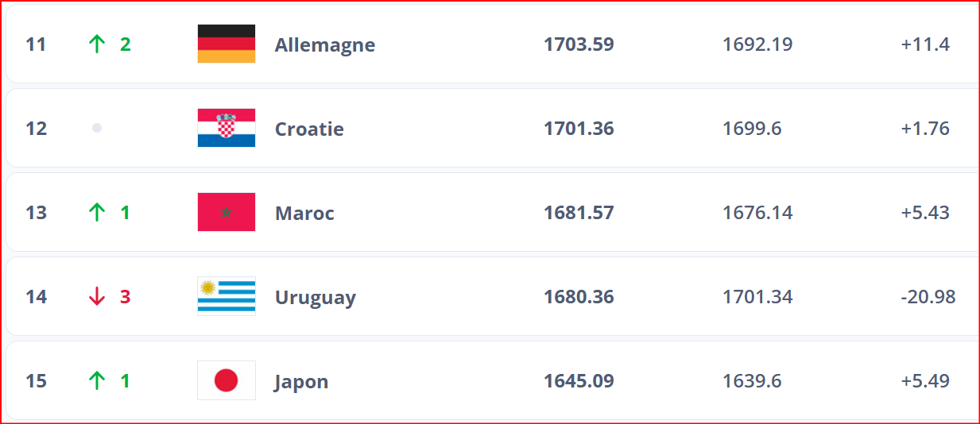The image size is (980, 424).
Task: Click rank number 13 in the table
Action: coord(36,212)
